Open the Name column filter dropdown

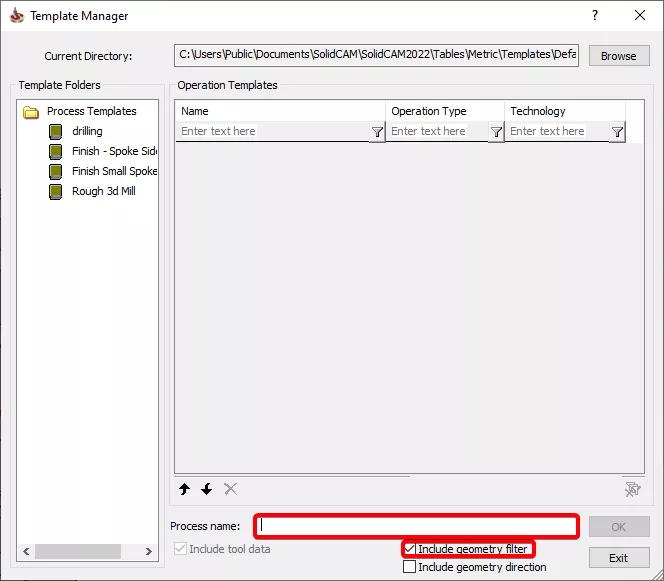pyautogui.click(x=377, y=132)
